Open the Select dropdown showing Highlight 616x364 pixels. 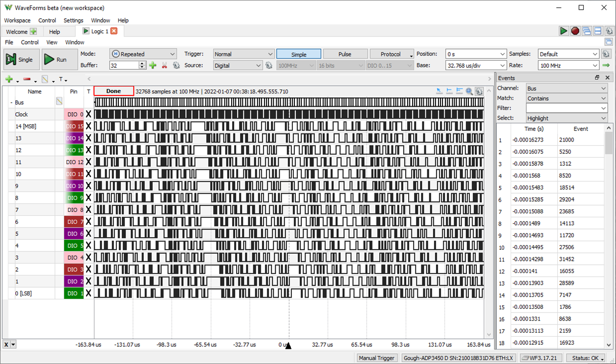(566, 118)
